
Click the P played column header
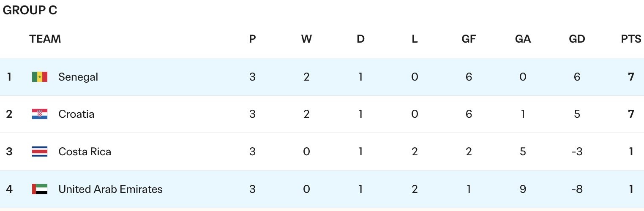(252, 39)
